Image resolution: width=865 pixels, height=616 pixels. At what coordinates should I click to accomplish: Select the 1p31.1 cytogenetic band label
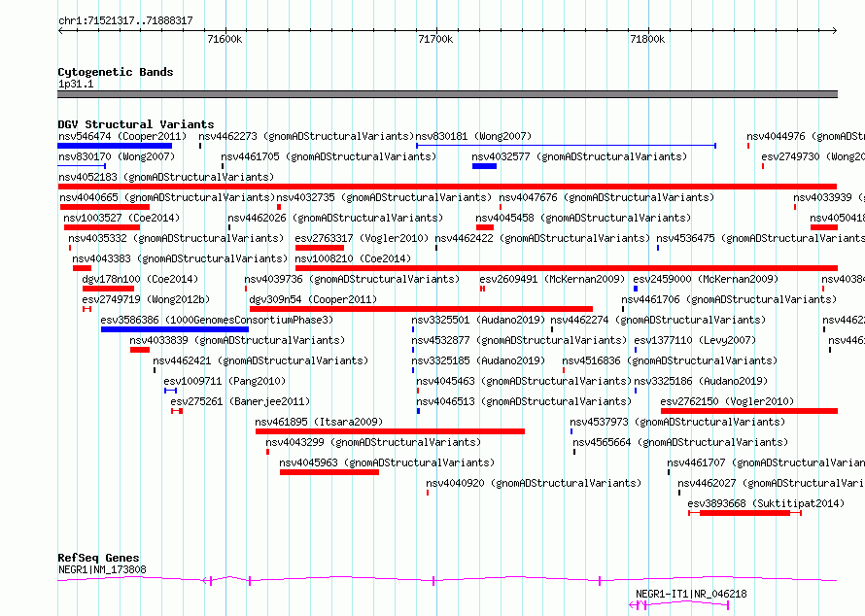[76, 85]
